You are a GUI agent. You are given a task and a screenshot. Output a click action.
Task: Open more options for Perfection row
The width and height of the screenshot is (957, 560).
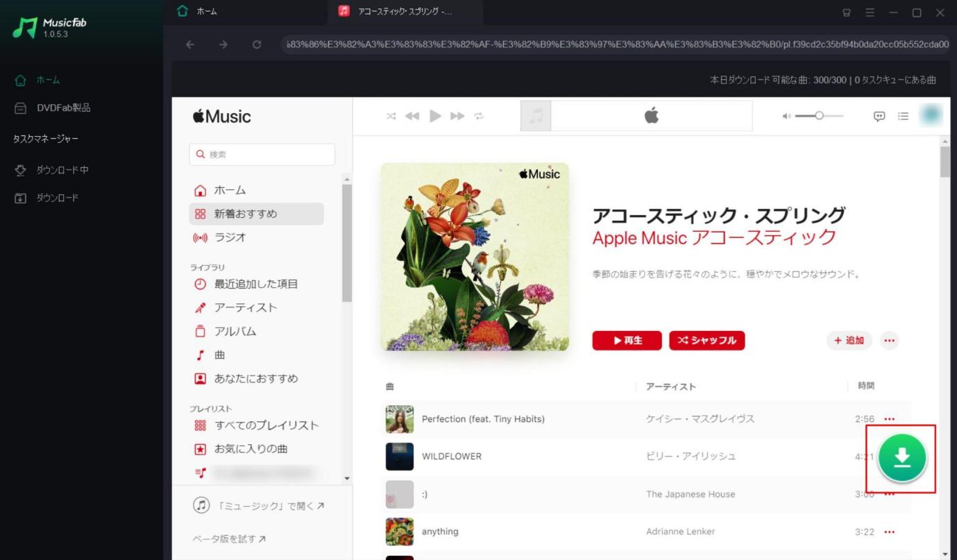[890, 419]
